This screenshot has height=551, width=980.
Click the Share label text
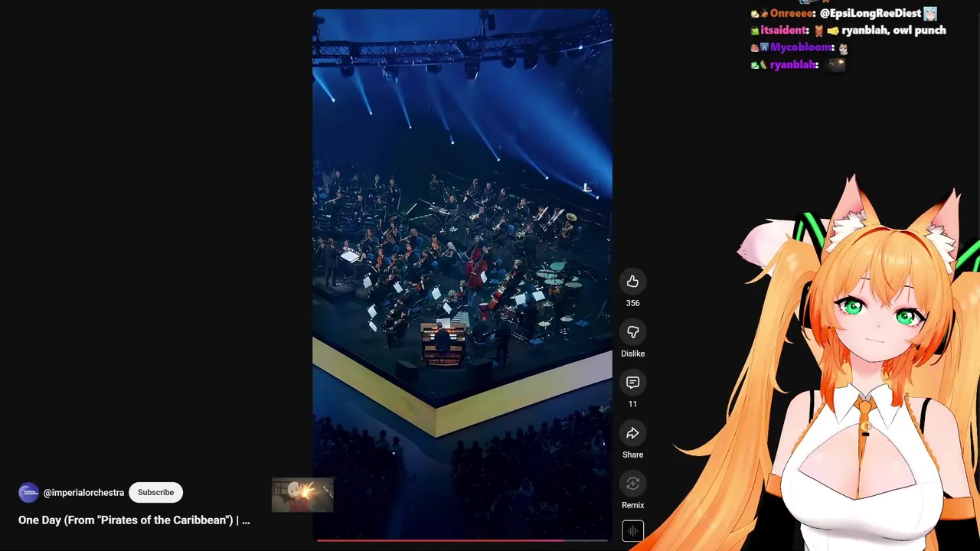pyautogui.click(x=632, y=455)
